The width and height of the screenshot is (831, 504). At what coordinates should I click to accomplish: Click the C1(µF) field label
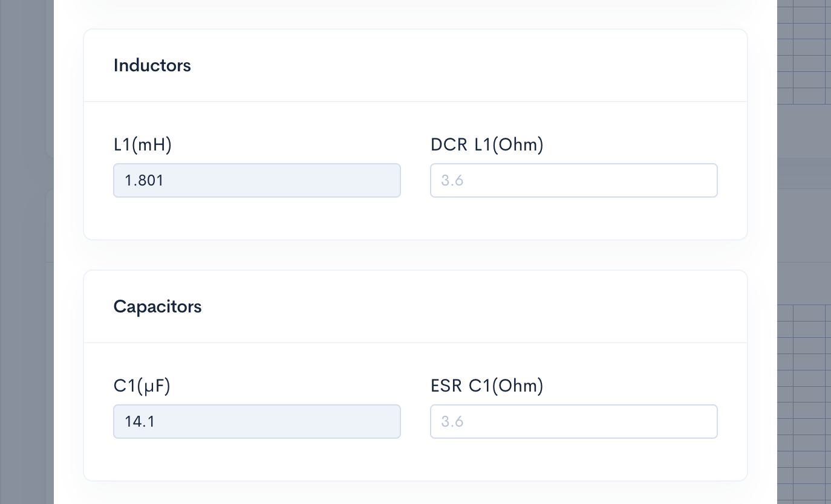point(142,386)
